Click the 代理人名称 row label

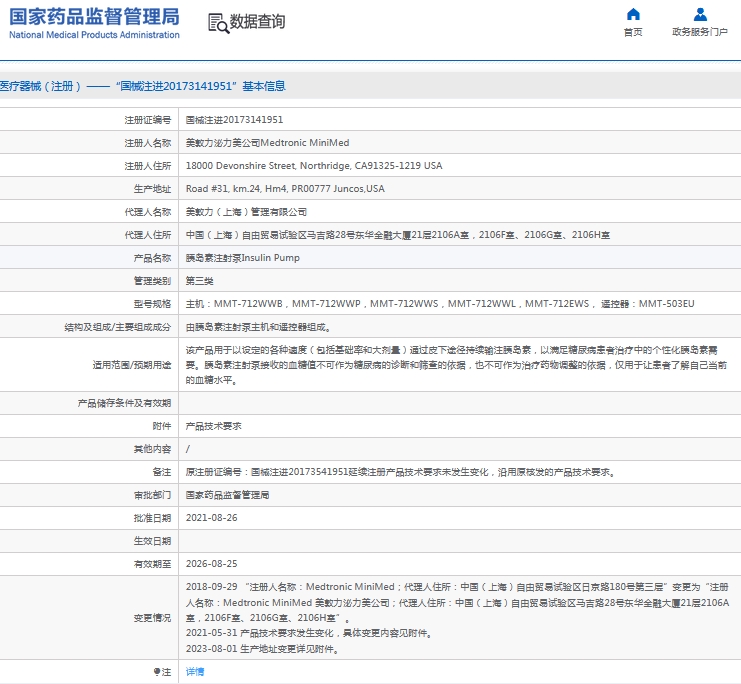point(147,212)
